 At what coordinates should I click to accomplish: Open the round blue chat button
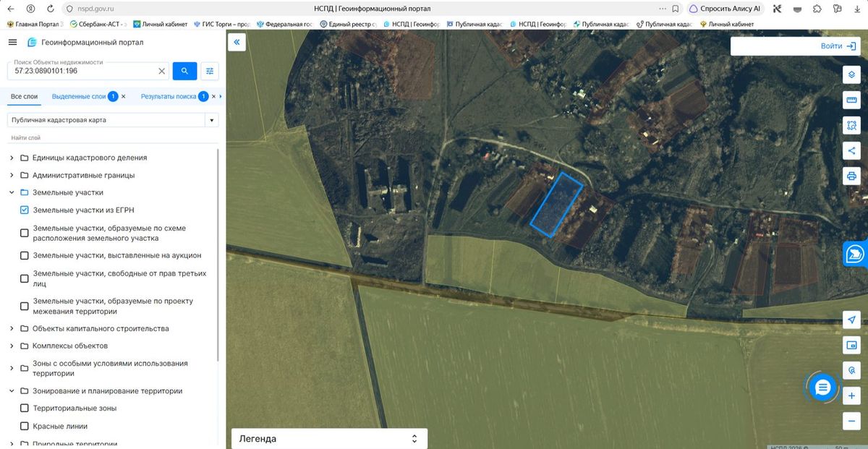point(822,388)
